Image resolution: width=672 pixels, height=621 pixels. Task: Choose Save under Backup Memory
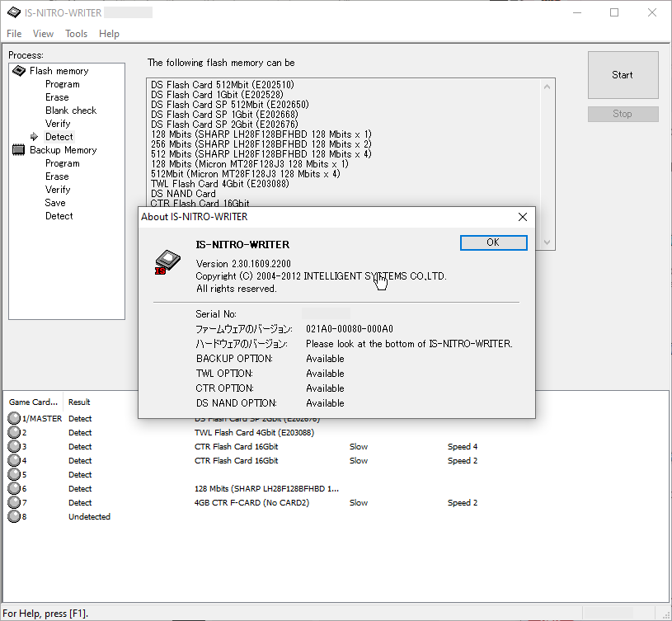(x=55, y=203)
